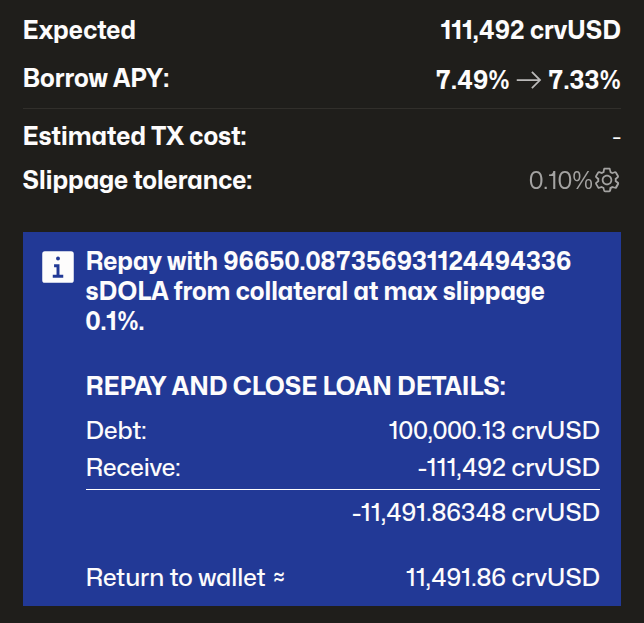This screenshot has width=644, height=623.
Task: Select the new 7.33% borrow rate
Action: click(x=583, y=81)
